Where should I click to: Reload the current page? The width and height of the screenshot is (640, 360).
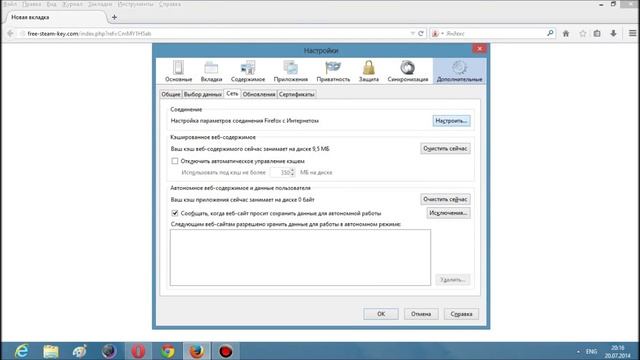pyautogui.click(x=421, y=33)
